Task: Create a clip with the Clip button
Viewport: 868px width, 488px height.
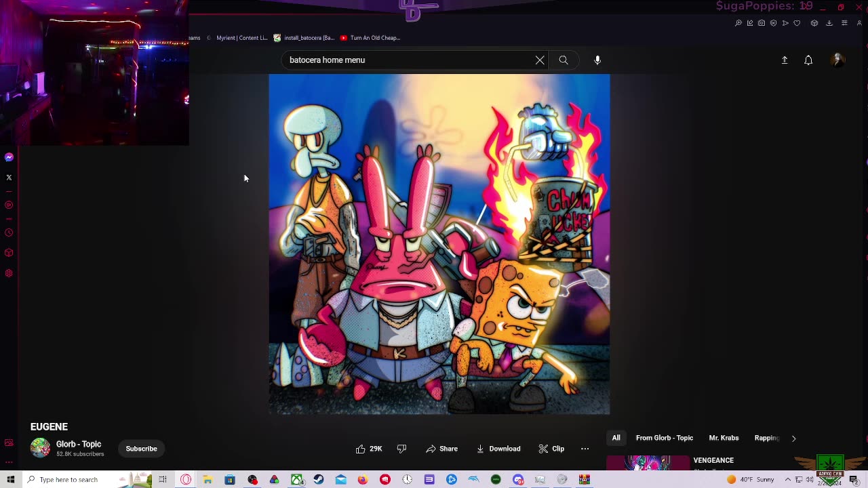Action: (x=551, y=449)
